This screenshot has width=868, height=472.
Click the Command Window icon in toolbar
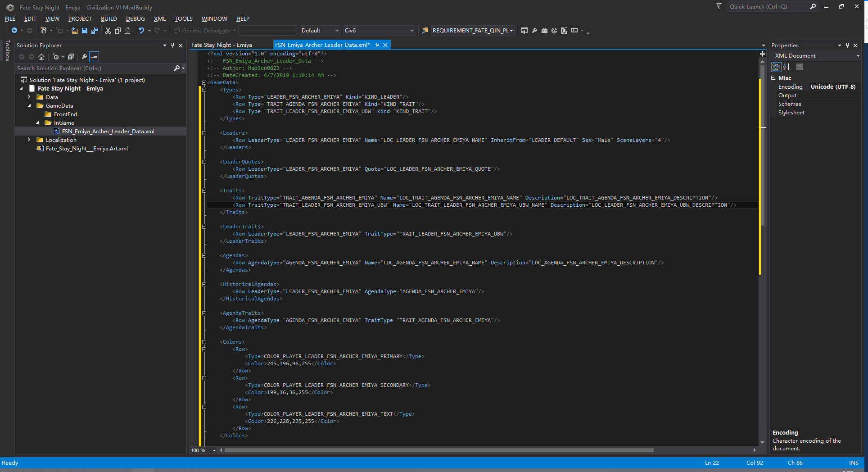(574, 31)
